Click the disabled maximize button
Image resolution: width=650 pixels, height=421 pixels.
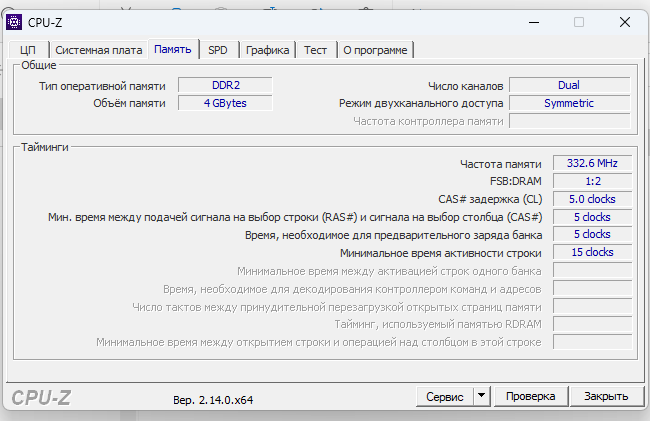579,22
